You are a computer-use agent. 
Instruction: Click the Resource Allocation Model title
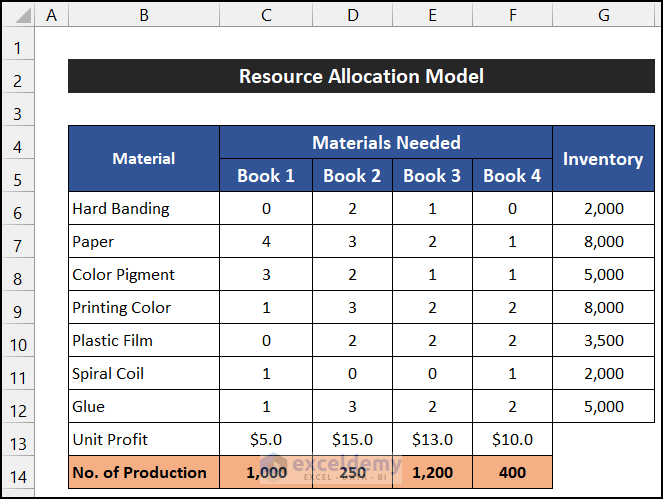coord(362,76)
